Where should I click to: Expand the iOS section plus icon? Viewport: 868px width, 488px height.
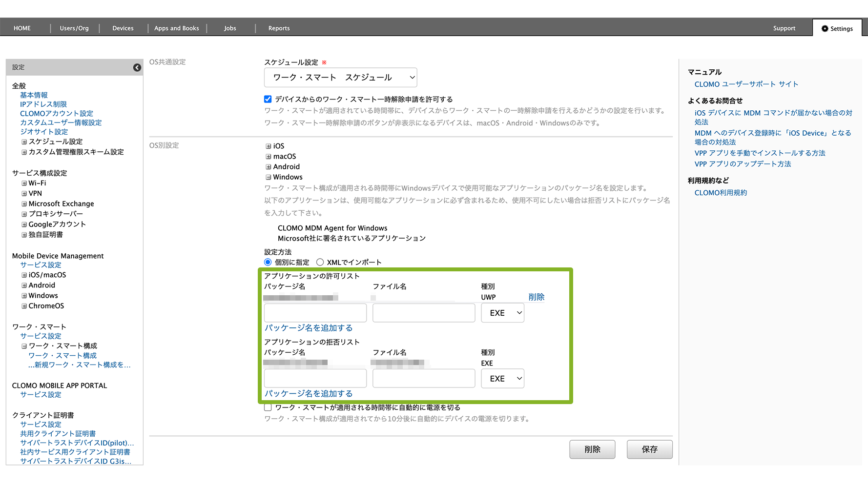(x=268, y=146)
